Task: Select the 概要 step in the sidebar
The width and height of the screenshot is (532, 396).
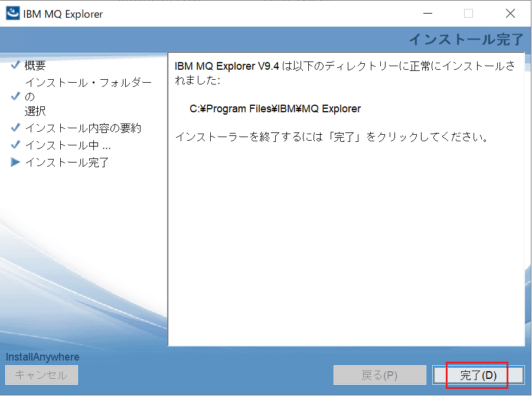Action: 35,65
